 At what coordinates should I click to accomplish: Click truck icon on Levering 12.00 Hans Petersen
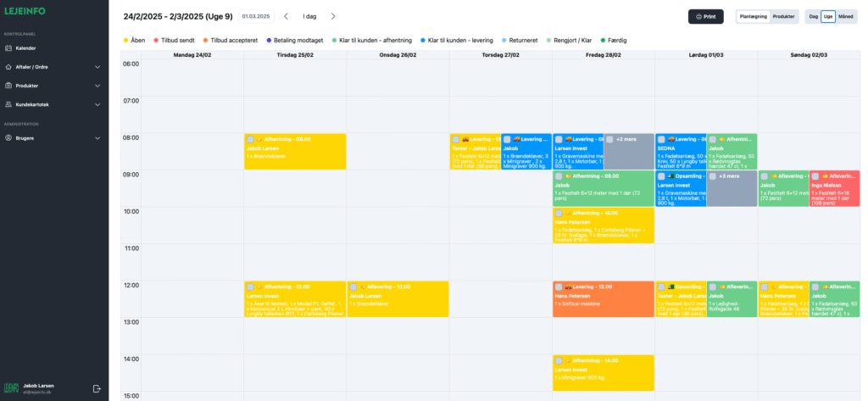tap(569, 287)
